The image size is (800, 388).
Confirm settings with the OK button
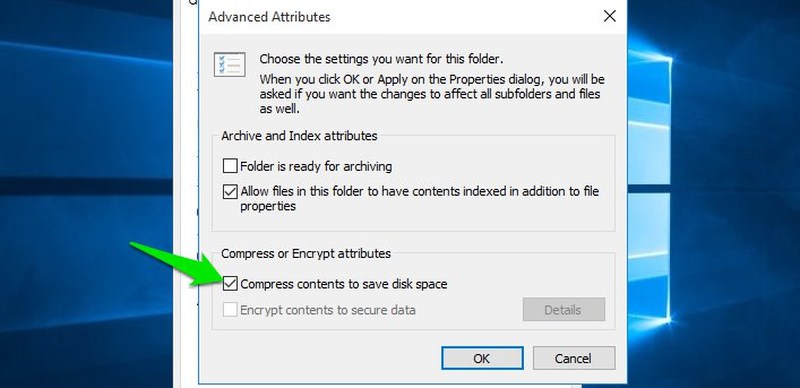click(x=482, y=358)
